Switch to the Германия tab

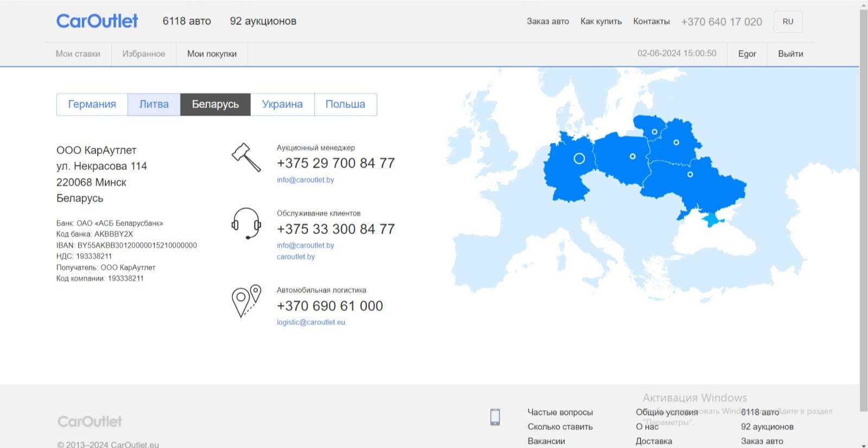[x=92, y=104]
